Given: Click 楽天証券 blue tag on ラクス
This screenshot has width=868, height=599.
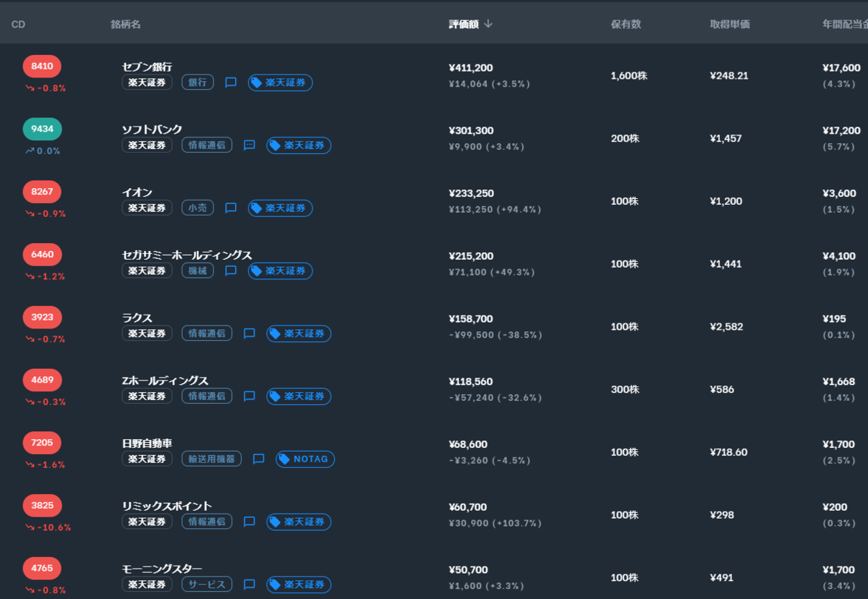Looking at the screenshot, I should (x=299, y=334).
